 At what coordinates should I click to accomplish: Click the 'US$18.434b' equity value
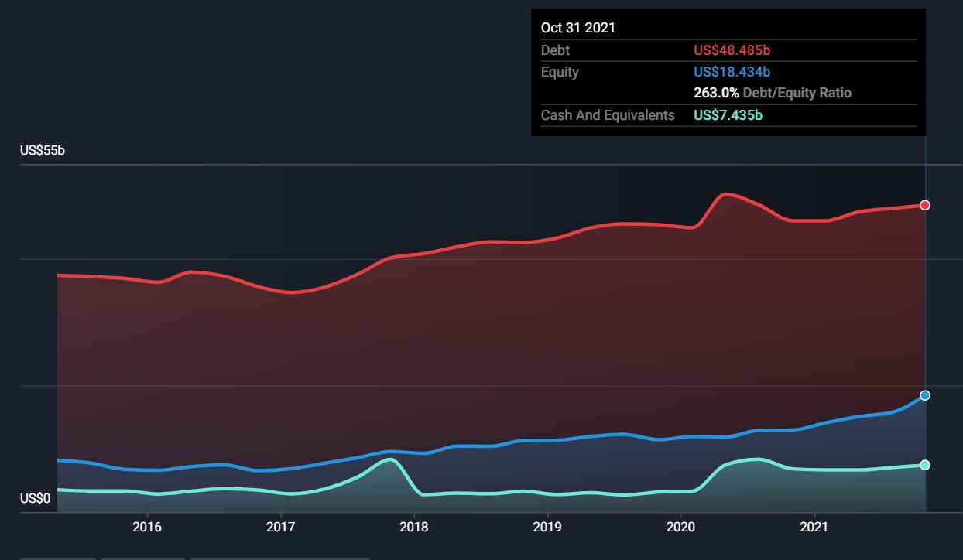732,72
